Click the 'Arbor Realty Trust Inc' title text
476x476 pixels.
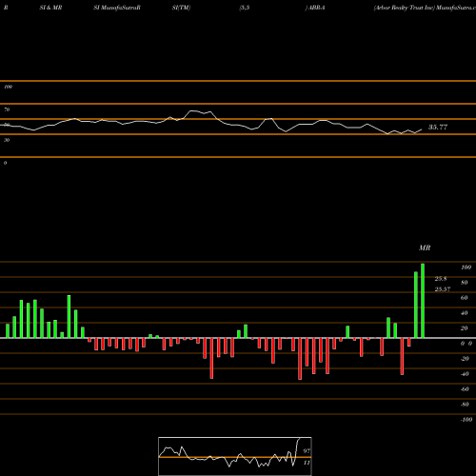[x=405, y=8]
